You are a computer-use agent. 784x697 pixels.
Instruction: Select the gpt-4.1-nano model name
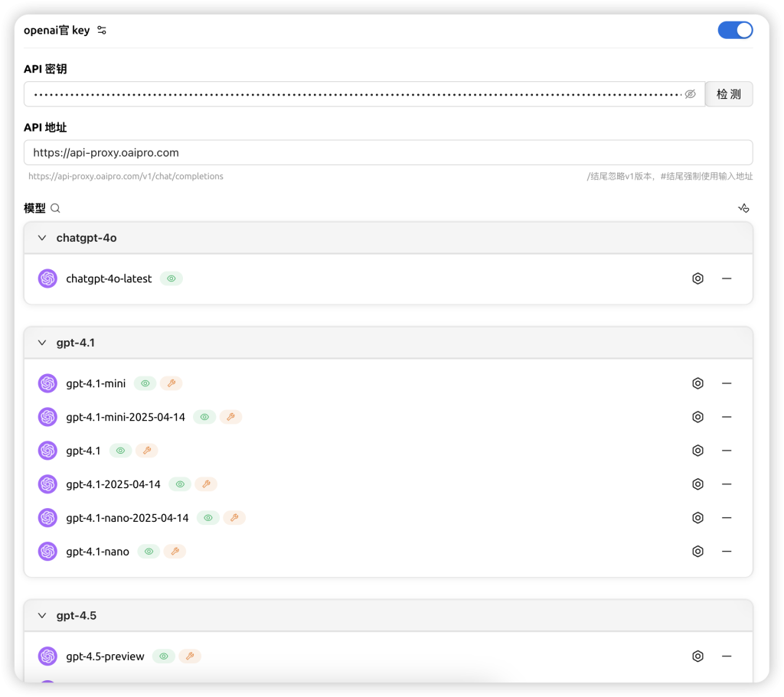[x=97, y=551]
